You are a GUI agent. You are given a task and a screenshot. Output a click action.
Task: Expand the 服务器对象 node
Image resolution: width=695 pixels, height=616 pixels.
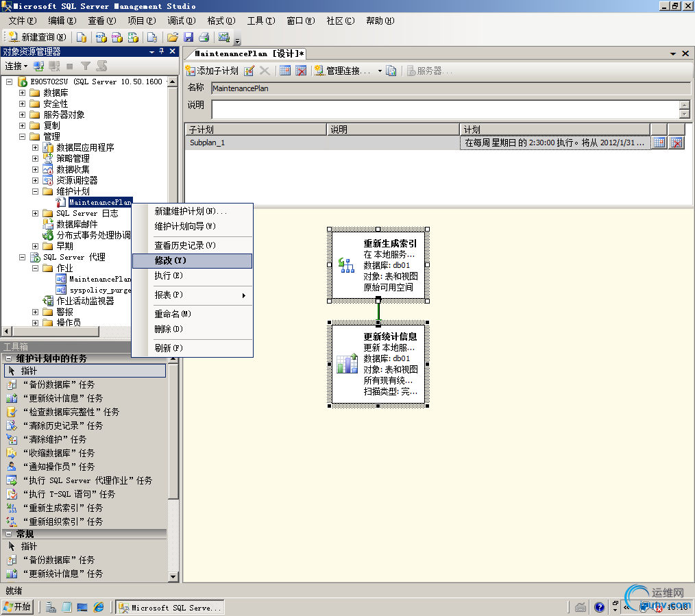(22, 115)
